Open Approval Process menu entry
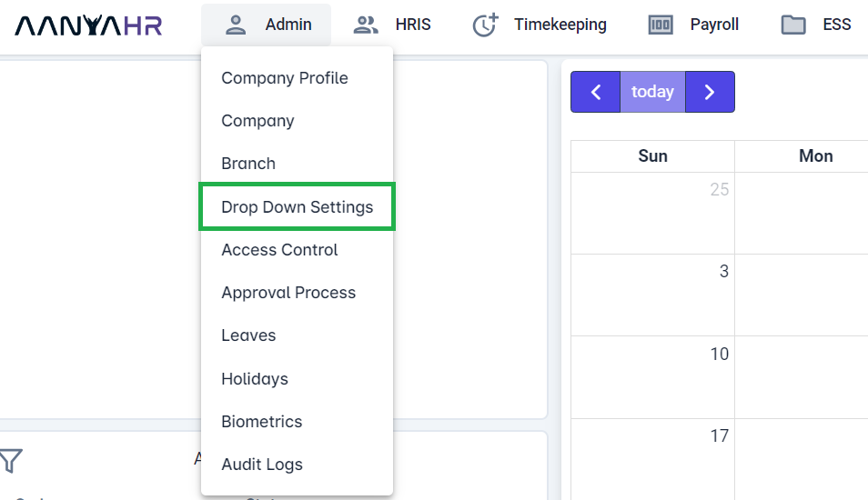 tap(288, 293)
